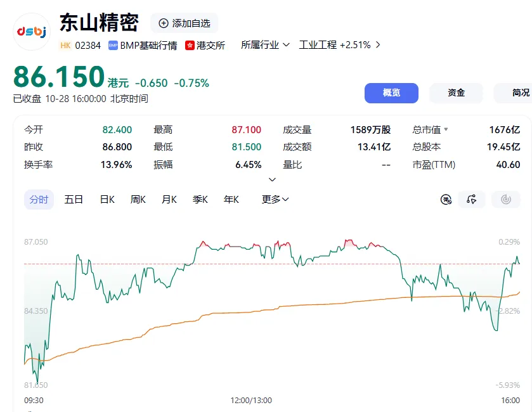Switch to the 简况 tab

(513, 93)
